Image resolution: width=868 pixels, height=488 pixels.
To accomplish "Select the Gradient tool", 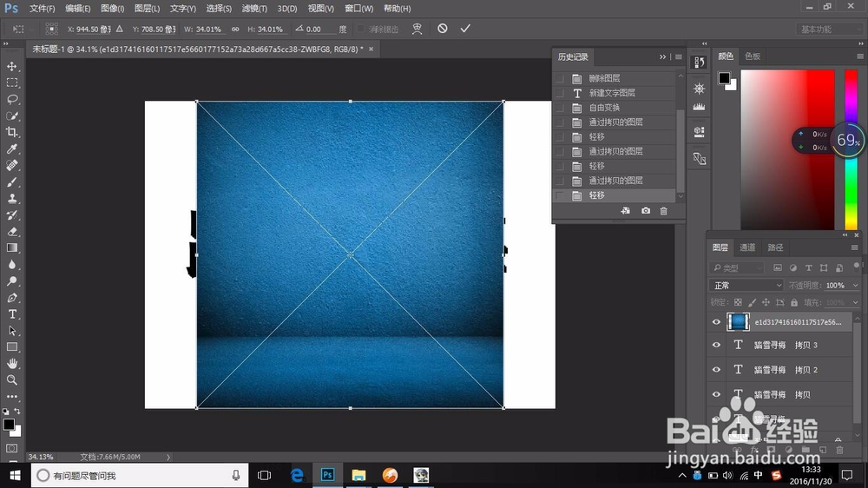I will click(x=11, y=248).
